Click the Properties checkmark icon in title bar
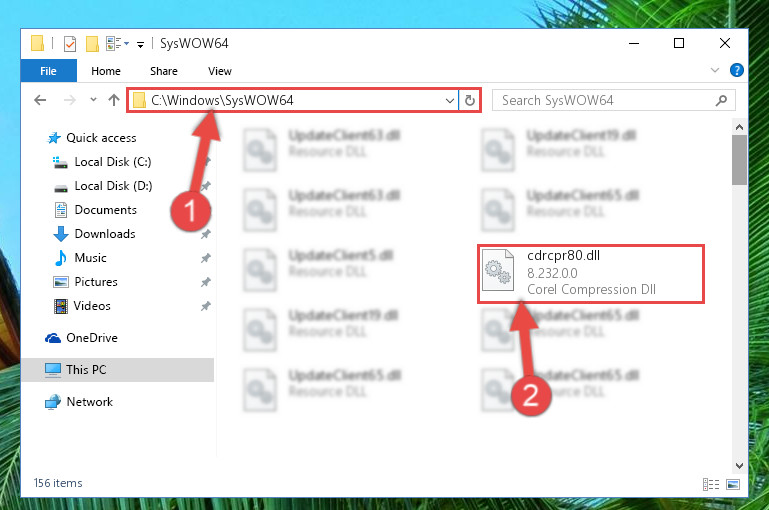 click(x=70, y=44)
